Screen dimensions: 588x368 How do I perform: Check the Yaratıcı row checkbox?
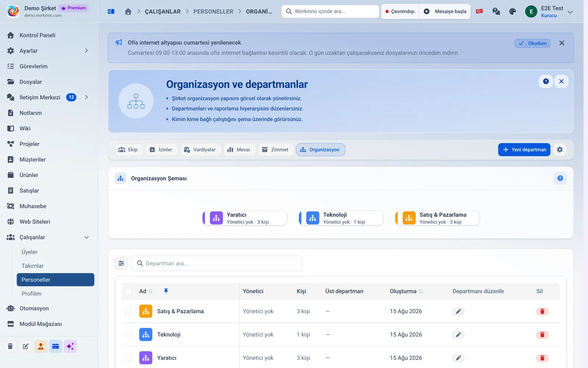point(128,358)
